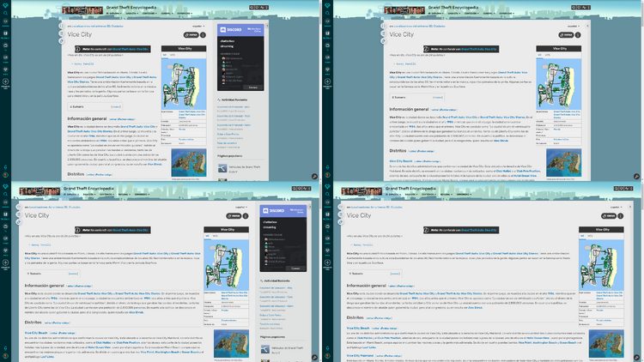Open table of contents icon in top-right screenshot

[383, 33]
